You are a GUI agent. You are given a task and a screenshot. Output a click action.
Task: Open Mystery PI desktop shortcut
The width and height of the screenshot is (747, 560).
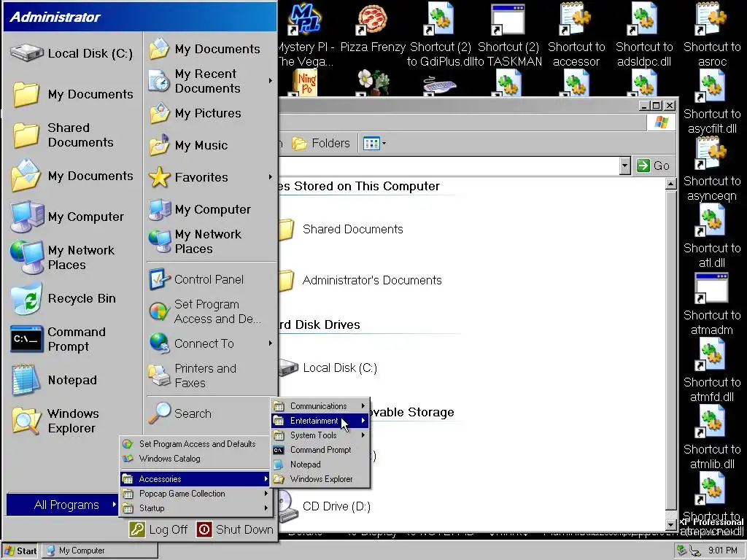click(306, 34)
